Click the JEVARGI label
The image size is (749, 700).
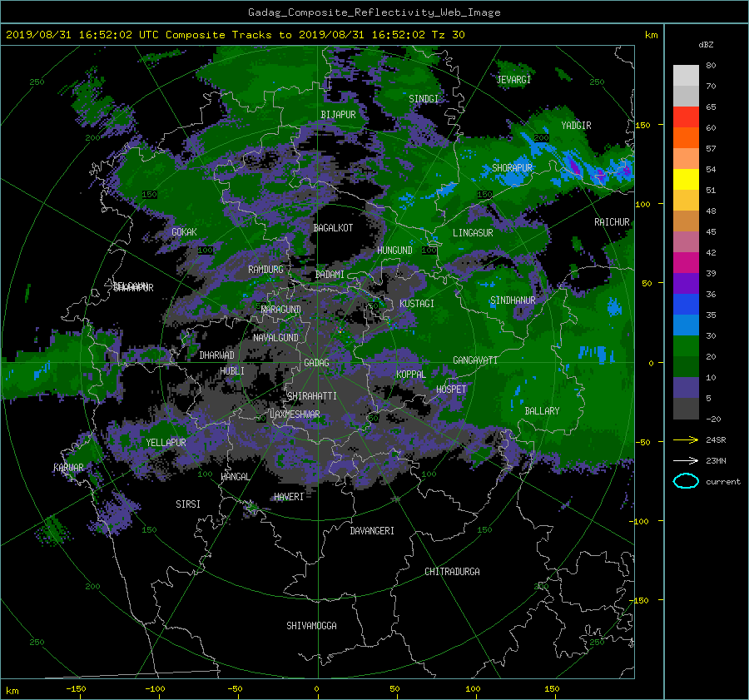tap(513, 80)
